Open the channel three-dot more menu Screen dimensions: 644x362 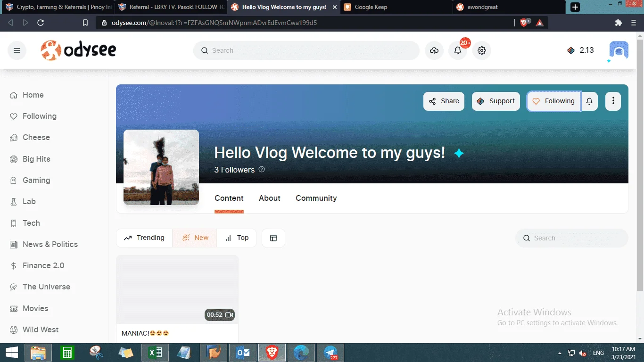(613, 101)
